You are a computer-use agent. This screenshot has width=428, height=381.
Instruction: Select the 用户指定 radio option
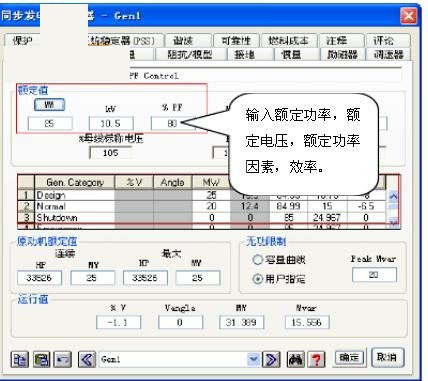click(258, 279)
